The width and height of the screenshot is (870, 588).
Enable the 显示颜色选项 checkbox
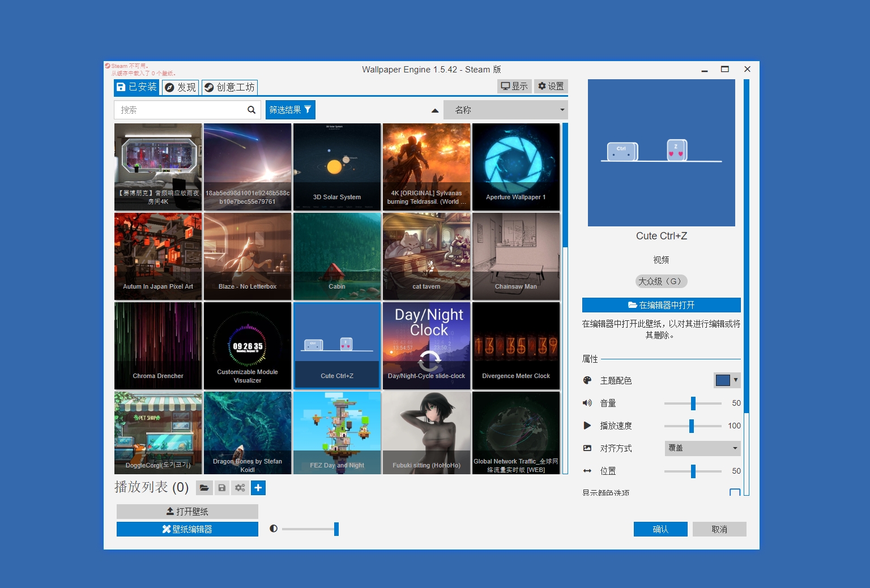pos(735,492)
